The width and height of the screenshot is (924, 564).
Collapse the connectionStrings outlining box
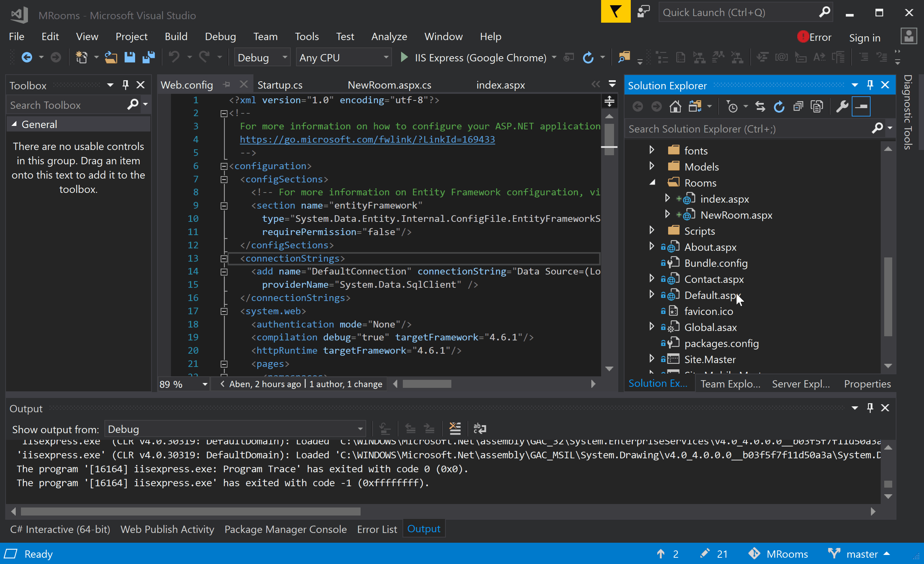224,258
